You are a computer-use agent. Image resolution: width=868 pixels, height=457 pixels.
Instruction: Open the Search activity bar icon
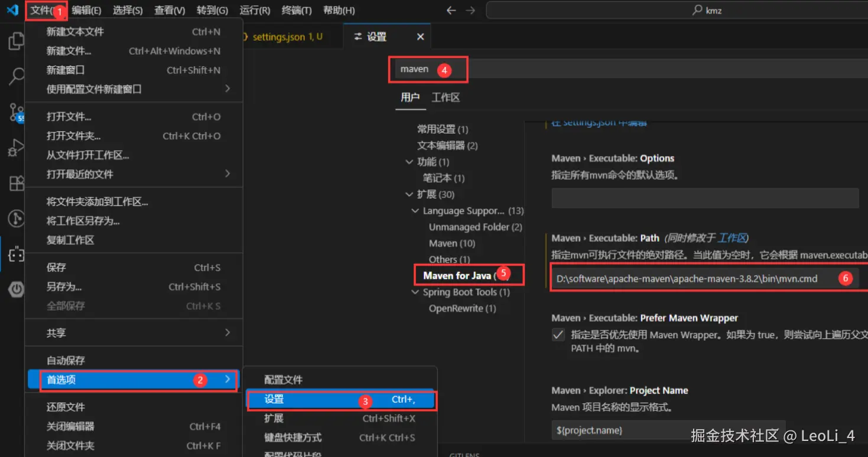click(x=16, y=77)
